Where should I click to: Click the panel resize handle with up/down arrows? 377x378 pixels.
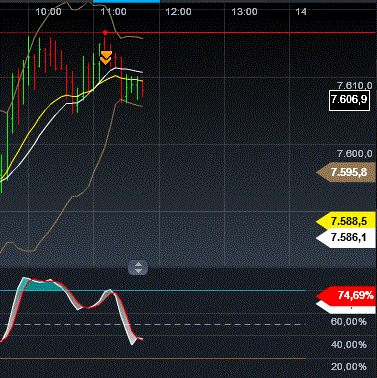(138, 268)
